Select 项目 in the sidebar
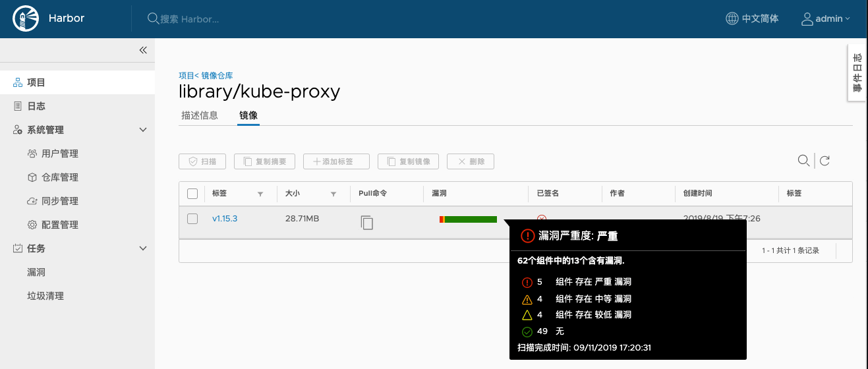Screen dimensions: 868x369 (77, 82)
